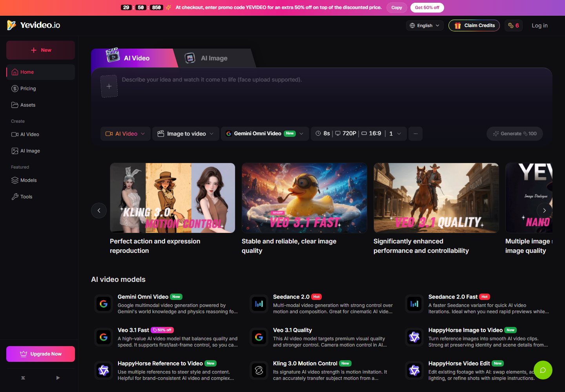
Task: Open HappyHorse Image to Video title
Action: (465, 330)
